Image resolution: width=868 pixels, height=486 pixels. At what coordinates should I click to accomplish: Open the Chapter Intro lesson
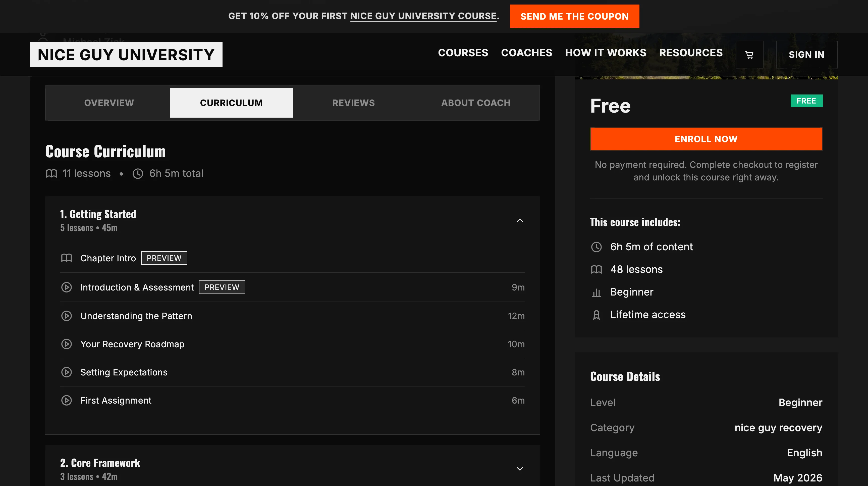click(108, 258)
